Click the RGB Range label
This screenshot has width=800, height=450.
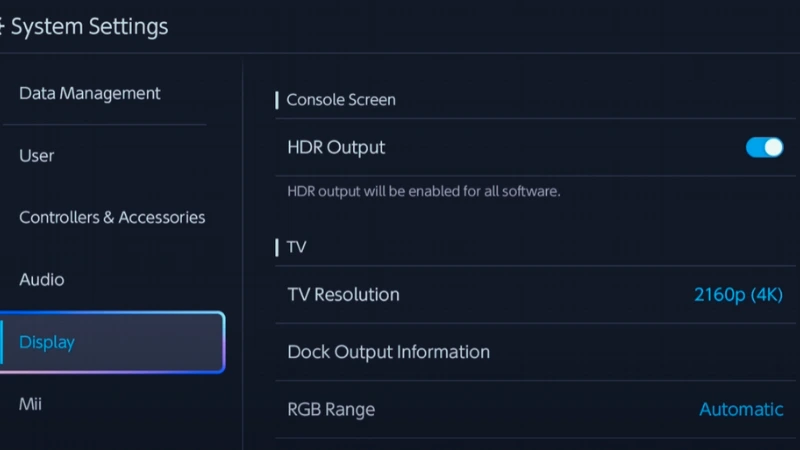click(331, 409)
